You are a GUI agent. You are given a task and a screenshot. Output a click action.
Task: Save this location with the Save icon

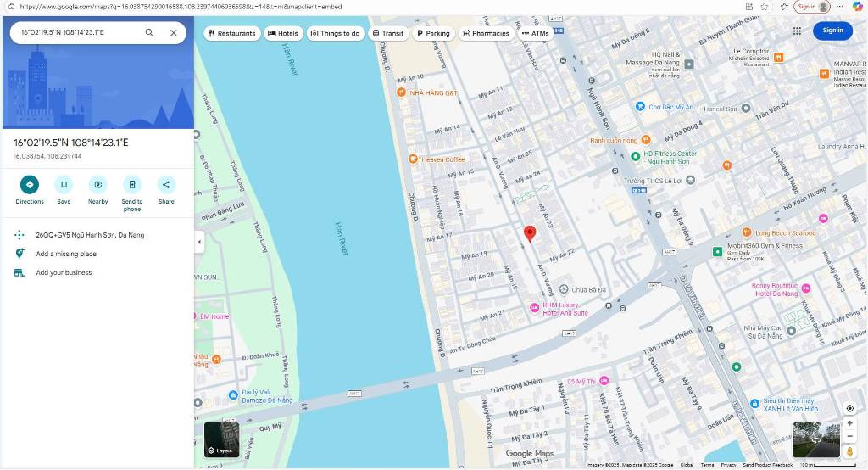click(x=64, y=185)
